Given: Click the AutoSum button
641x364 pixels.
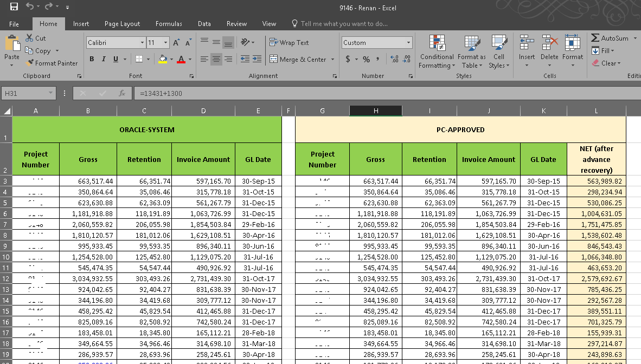Looking at the screenshot, I should [611, 38].
